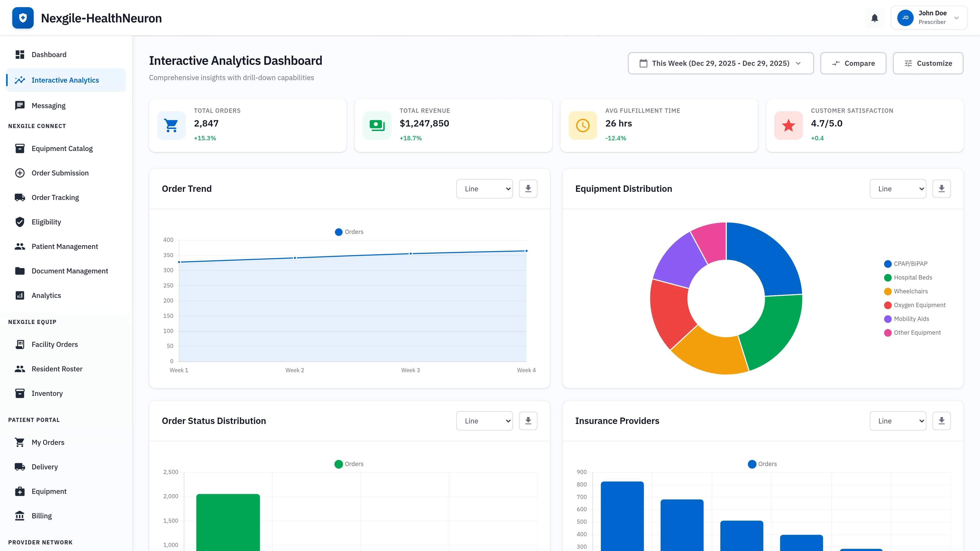Change the Order Trend chart type dropdown

tap(484, 188)
